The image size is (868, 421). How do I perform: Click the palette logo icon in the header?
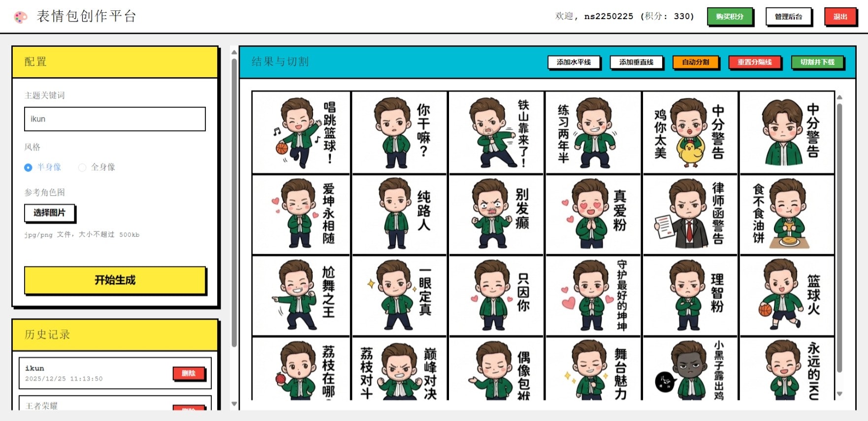tap(21, 17)
